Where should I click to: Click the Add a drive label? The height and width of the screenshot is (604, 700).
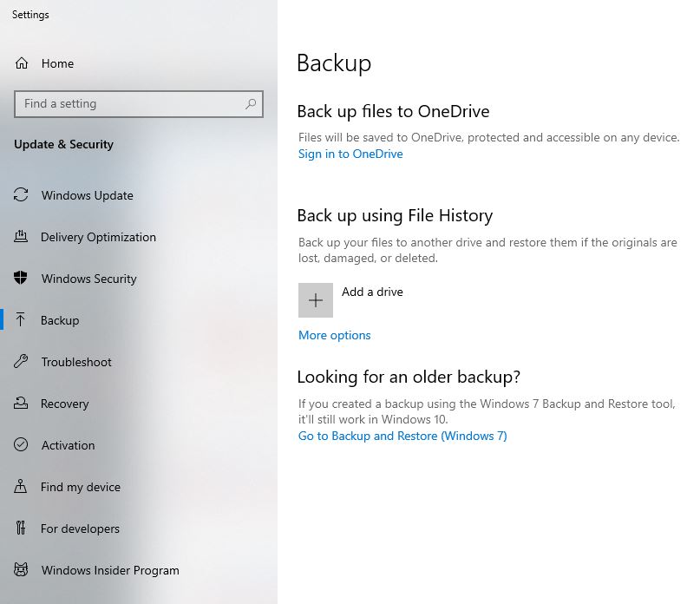pyautogui.click(x=372, y=292)
